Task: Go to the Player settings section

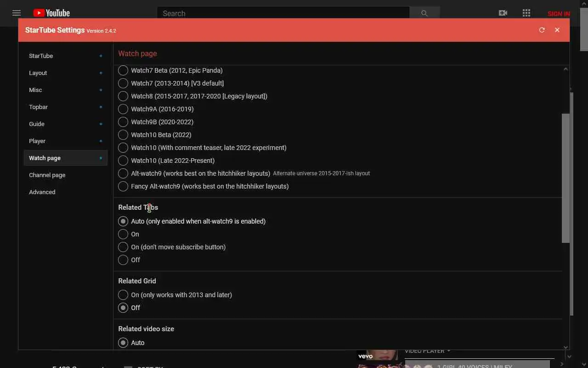Action: point(65,141)
